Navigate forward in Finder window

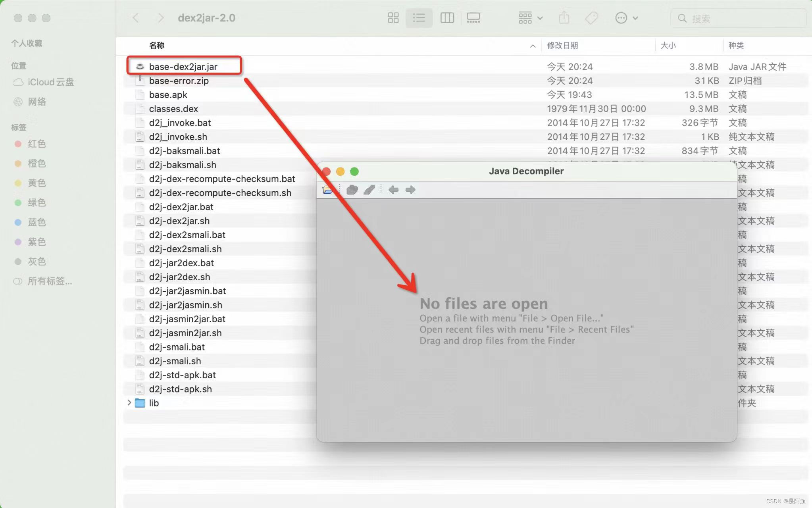pos(160,18)
